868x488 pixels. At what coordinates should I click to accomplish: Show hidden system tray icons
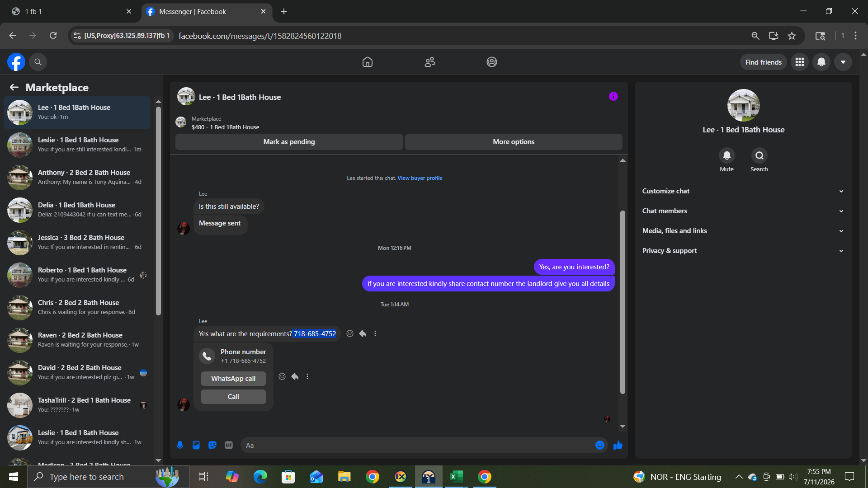739,477
